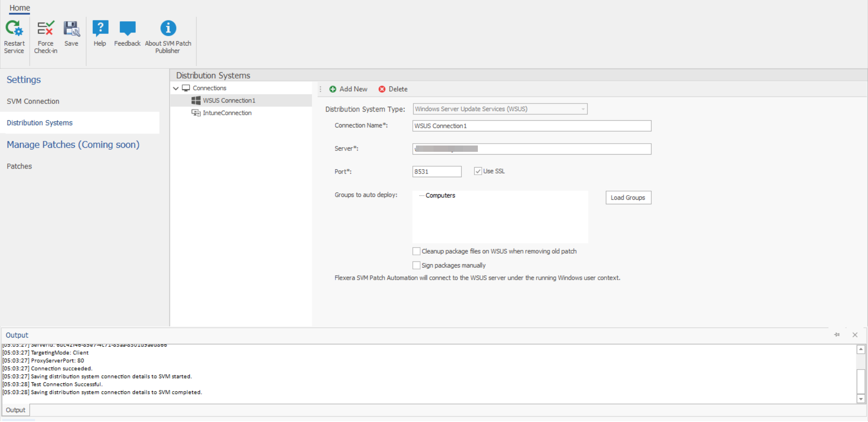This screenshot has height=422, width=868.
Task: Select the Output tab at bottom
Action: point(15,410)
